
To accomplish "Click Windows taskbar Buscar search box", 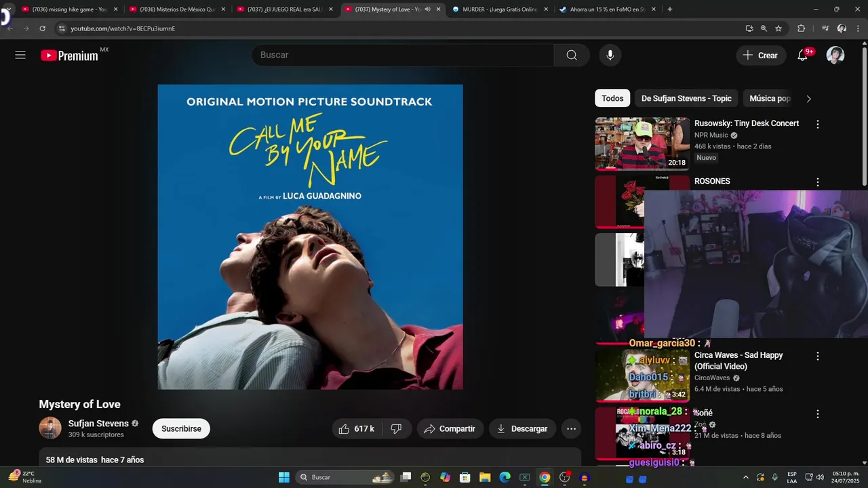I will click(x=345, y=477).
